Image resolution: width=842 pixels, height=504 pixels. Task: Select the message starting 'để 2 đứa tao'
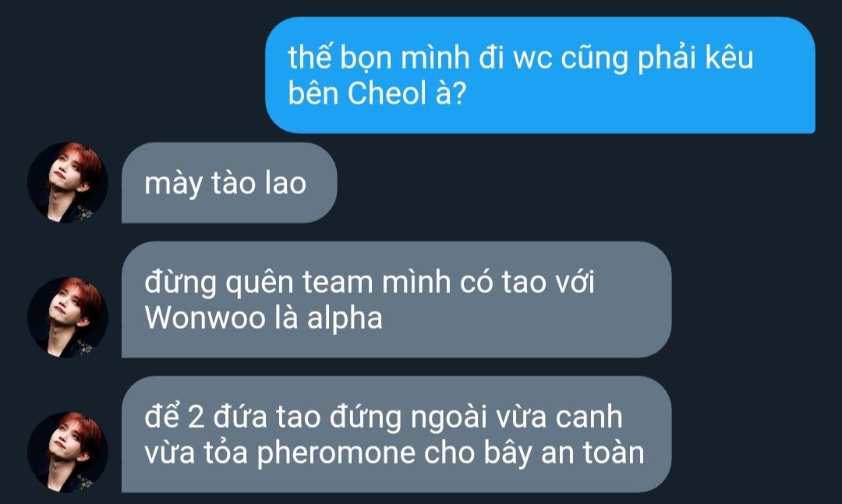coord(396,434)
